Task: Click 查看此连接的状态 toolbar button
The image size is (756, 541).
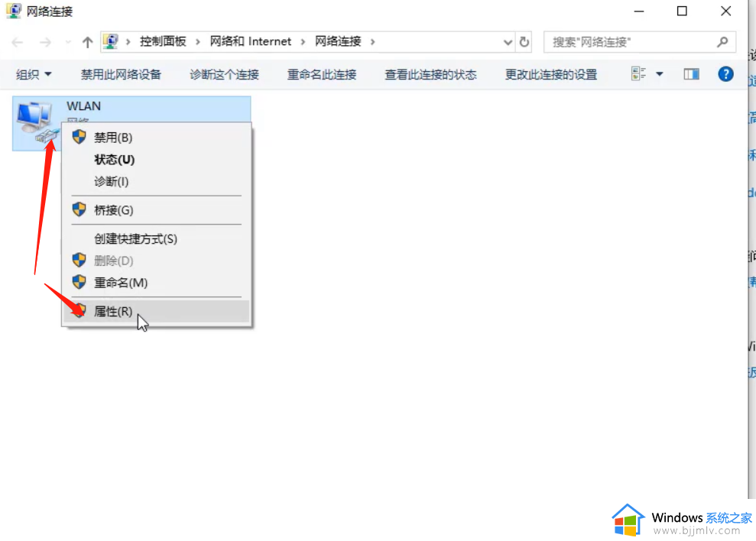Action: (x=430, y=74)
